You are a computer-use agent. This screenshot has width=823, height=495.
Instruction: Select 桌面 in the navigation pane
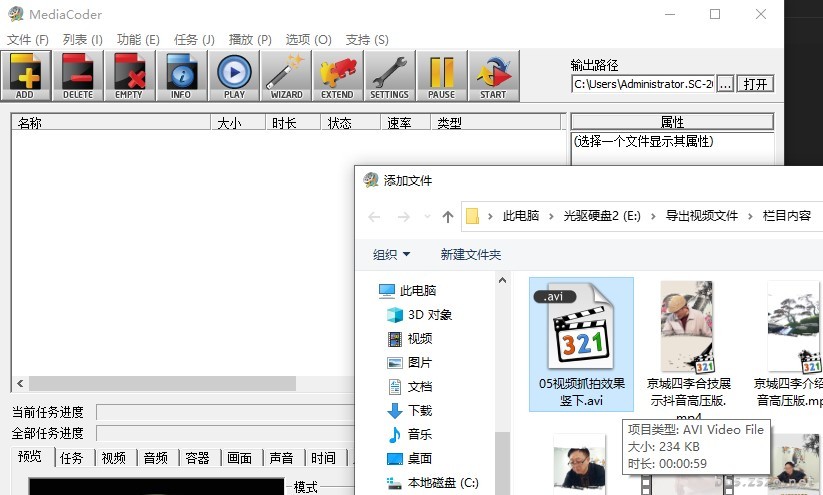coord(410,459)
